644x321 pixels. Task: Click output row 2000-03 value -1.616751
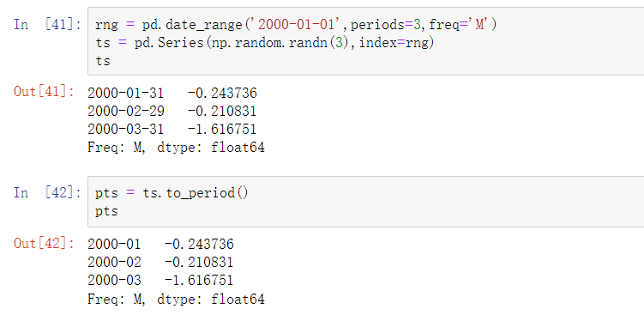pos(199,281)
